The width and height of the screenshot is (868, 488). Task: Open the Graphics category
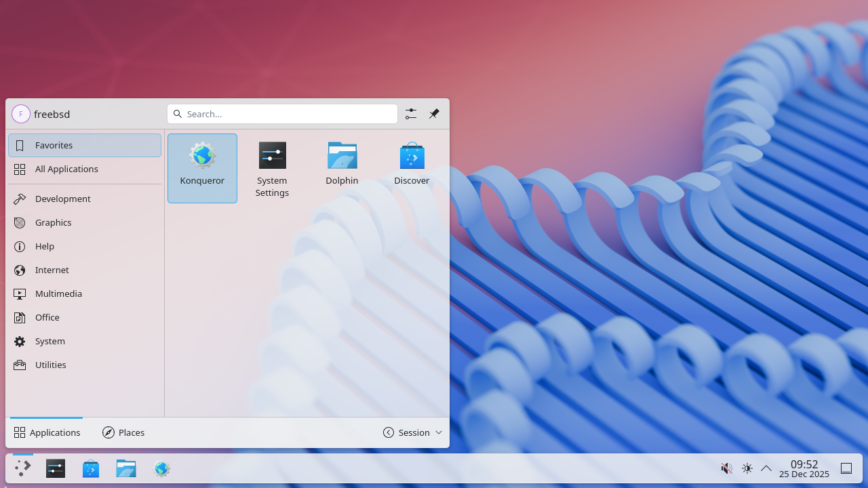[x=85, y=222]
